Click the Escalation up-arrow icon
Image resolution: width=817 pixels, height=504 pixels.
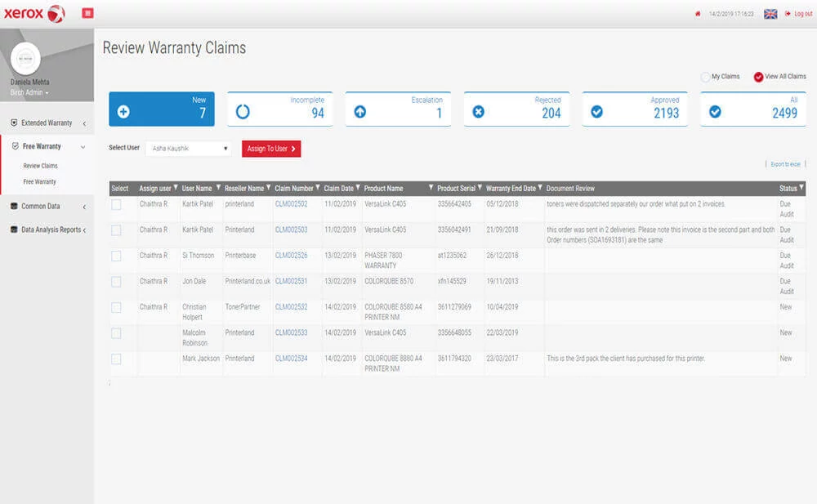[x=360, y=112]
